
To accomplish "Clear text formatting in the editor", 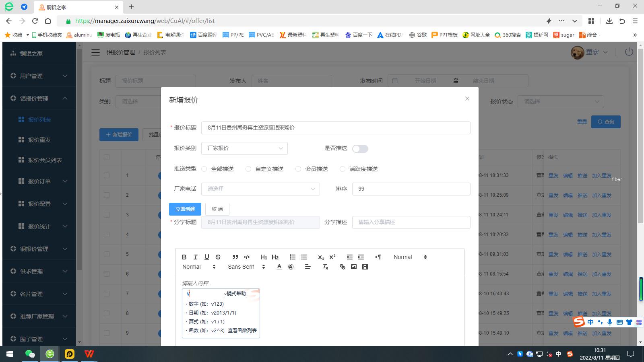I will pyautogui.click(x=326, y=267).
